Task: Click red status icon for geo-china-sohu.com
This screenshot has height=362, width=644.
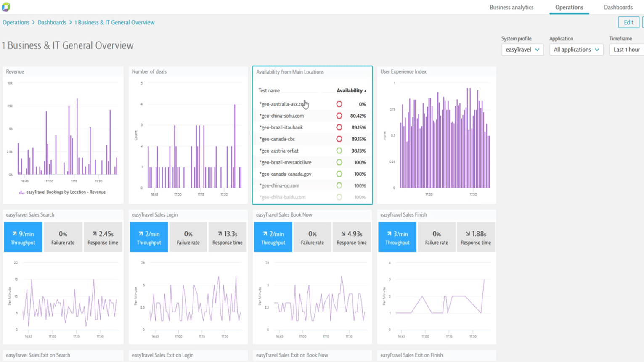Action: [339, 116]
